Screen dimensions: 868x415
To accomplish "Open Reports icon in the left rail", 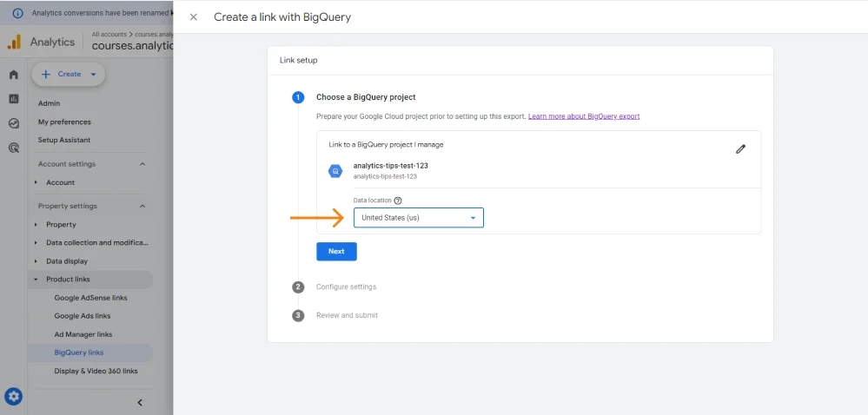I will tap(14, 98).
